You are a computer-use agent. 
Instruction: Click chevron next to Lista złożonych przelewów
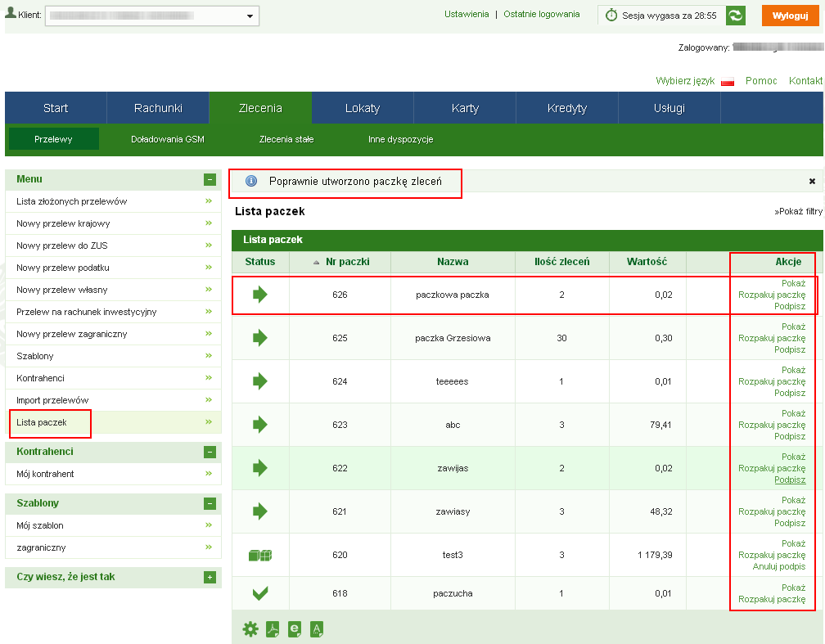pyautogui.click(x=209, y=201)
